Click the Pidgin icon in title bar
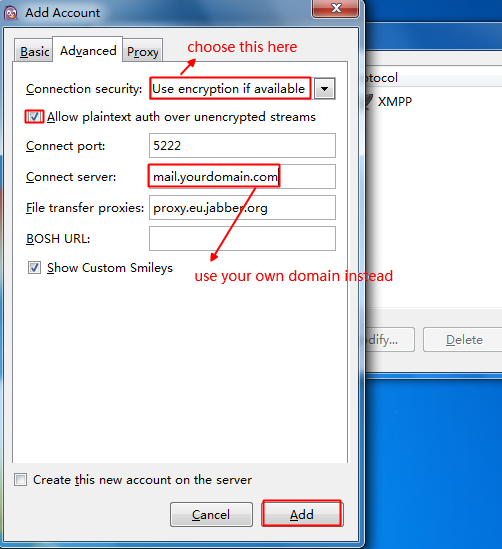The width and height of the screenshot is (502, 549). 11,13
